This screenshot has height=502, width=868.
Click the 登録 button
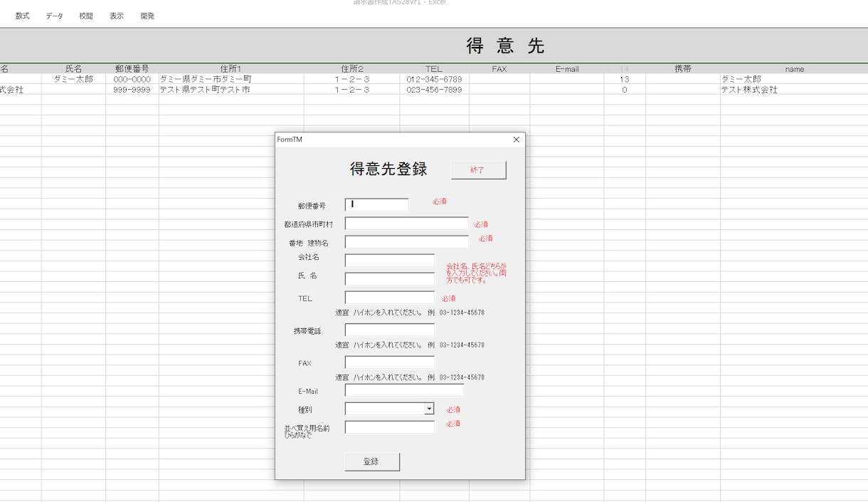[x=372, y=461]
